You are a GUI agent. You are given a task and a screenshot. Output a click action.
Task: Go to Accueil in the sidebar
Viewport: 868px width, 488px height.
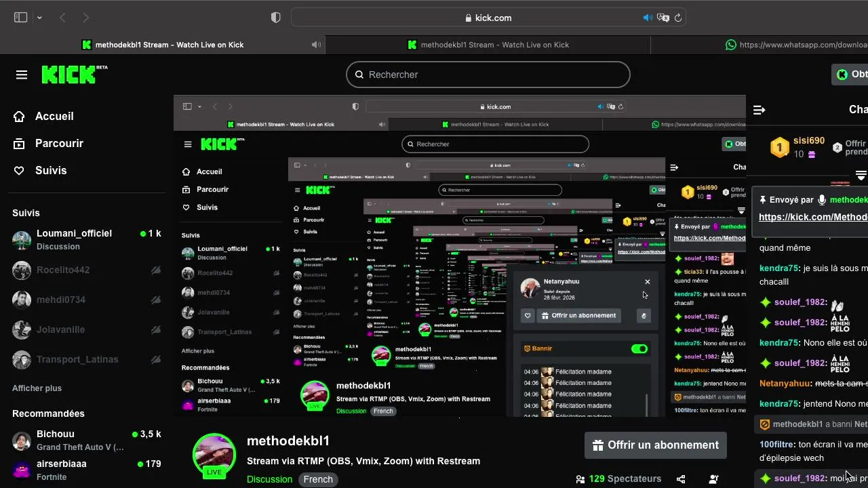[x=43, y=116]
